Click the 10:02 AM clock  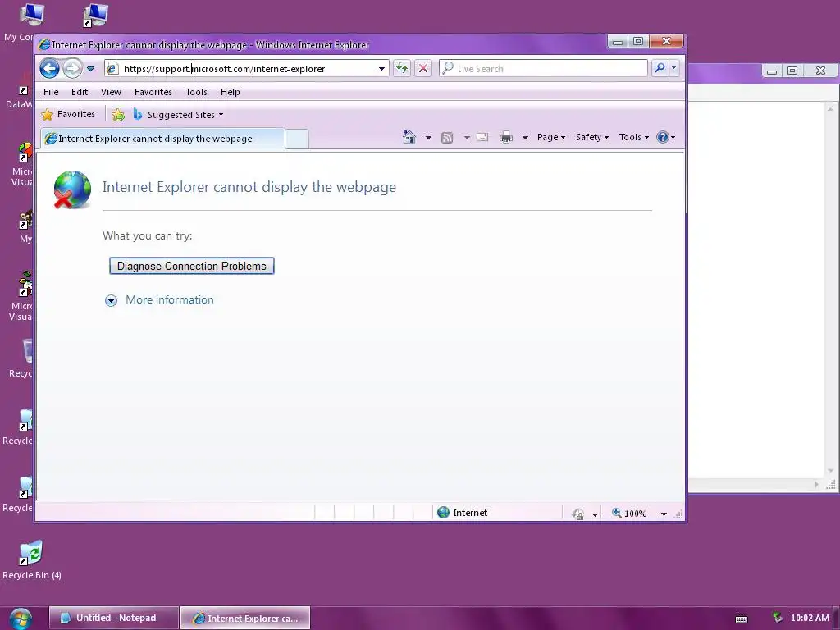coord(810,618)
